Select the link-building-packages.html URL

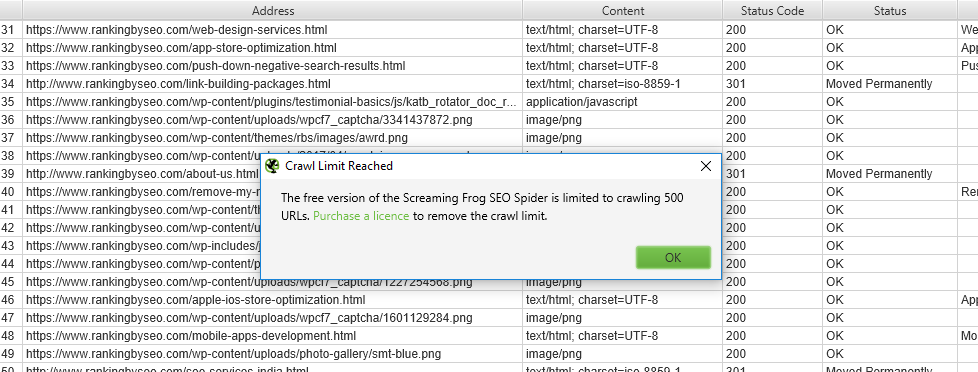pos(178,84)
